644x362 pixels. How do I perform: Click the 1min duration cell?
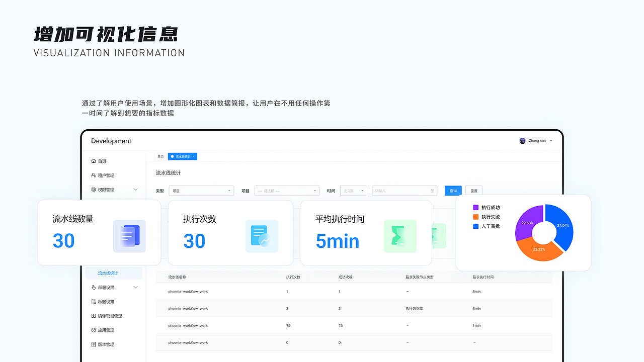tap(477, 326)
